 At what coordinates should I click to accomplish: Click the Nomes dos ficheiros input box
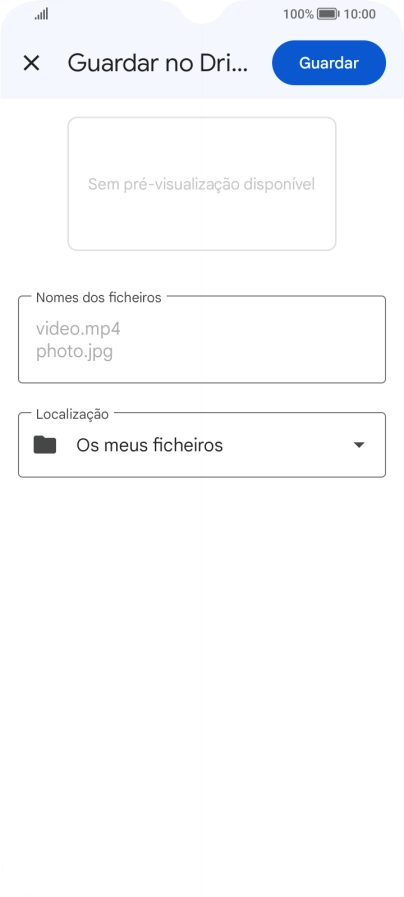pos(202,339)
